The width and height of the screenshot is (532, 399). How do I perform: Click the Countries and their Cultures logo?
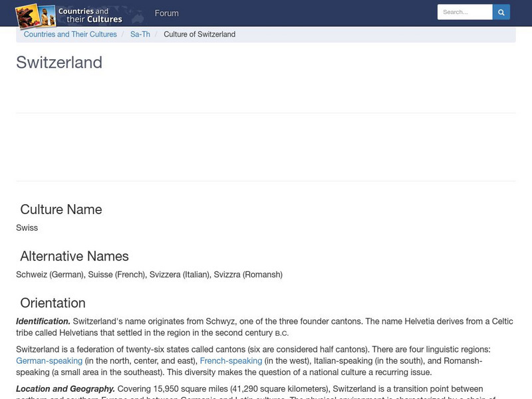(69, 15)
